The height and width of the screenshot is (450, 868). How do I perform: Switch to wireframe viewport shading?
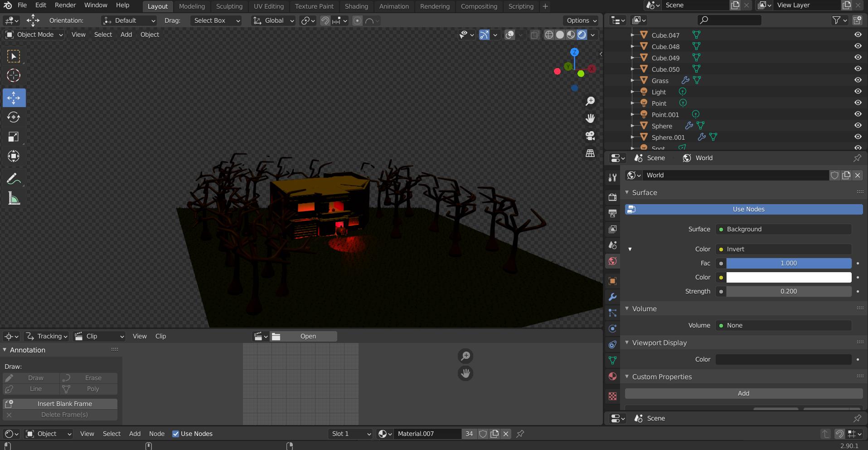click(x=549, y=35)
